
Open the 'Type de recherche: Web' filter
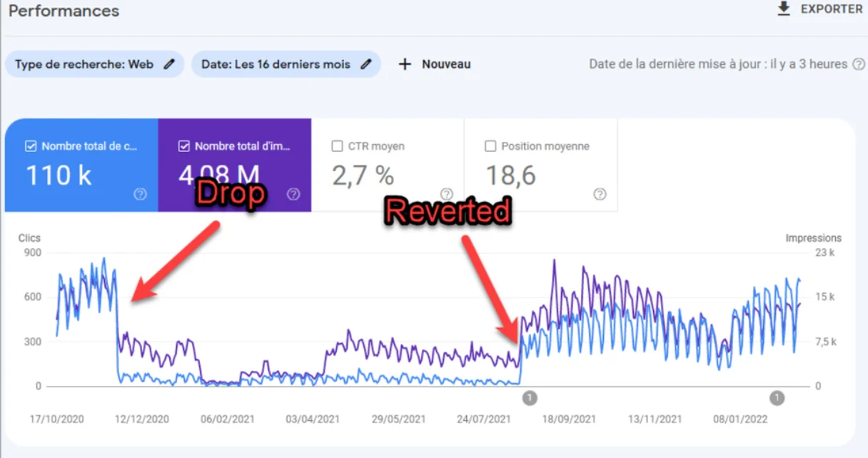pos(84,64)
